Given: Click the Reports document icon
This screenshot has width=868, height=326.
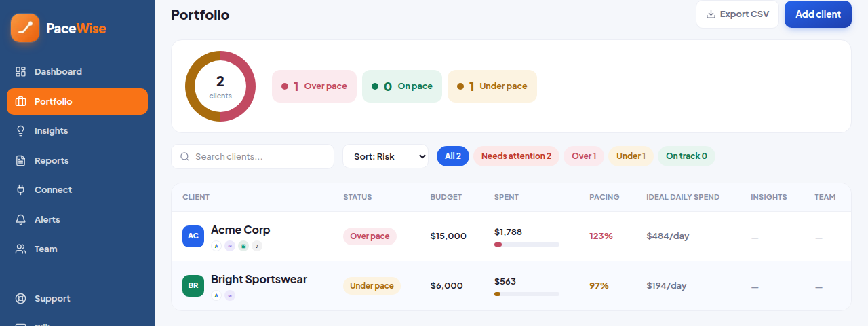Looking at the screenshot, I should (x=21, y=160).
